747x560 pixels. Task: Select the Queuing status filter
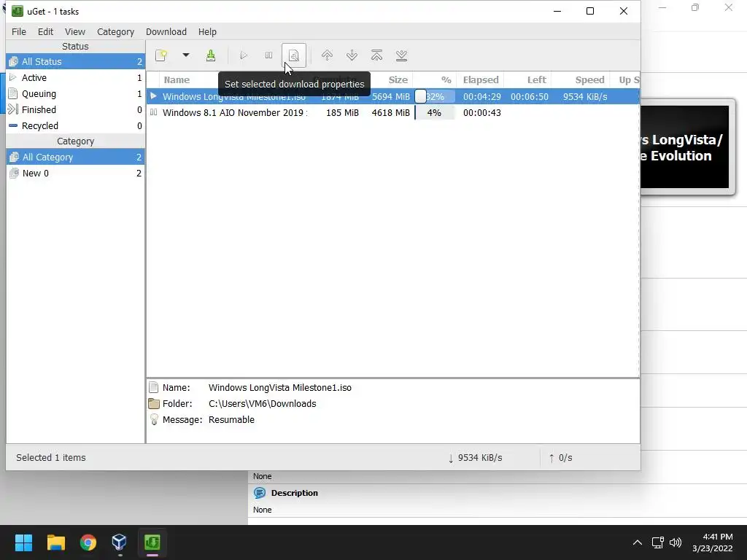click(75, 94)
